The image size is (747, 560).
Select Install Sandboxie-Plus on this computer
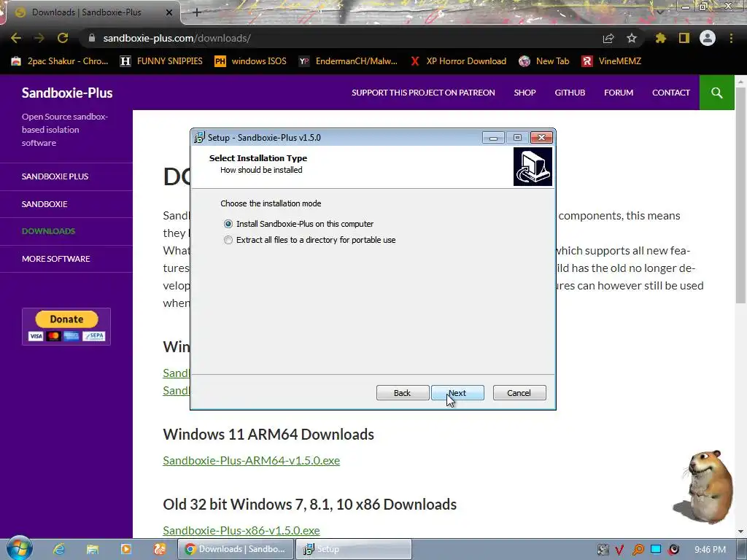pos(298,224)
